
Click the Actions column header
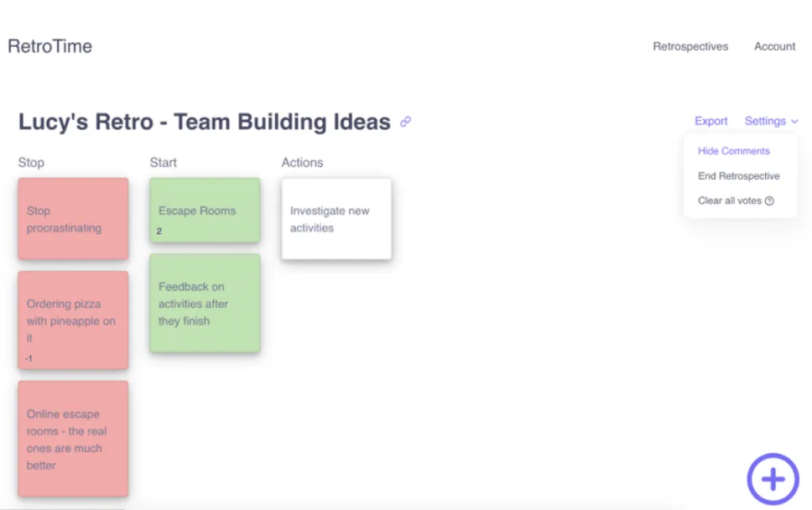[302, 163]
